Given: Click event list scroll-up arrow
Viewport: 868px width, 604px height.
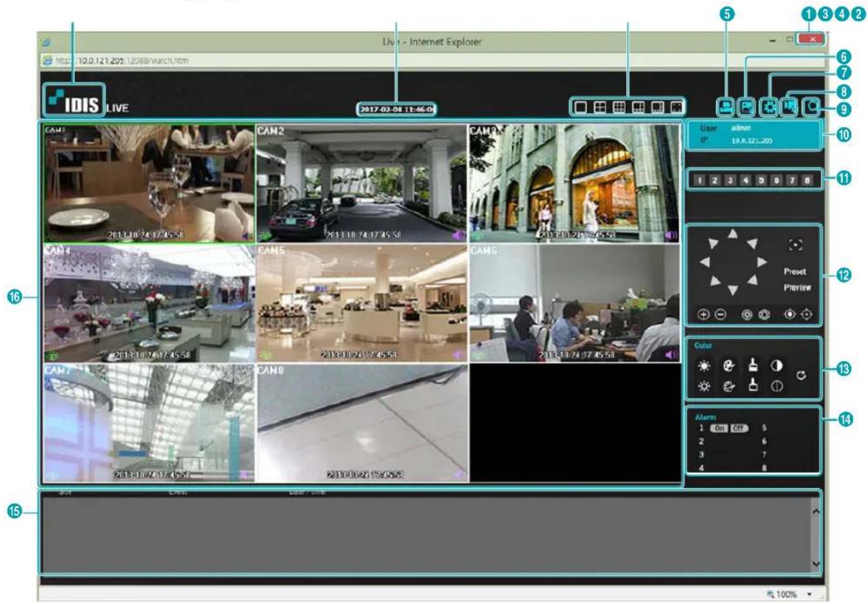Looking at the screenshot, I should pos(815,512).
